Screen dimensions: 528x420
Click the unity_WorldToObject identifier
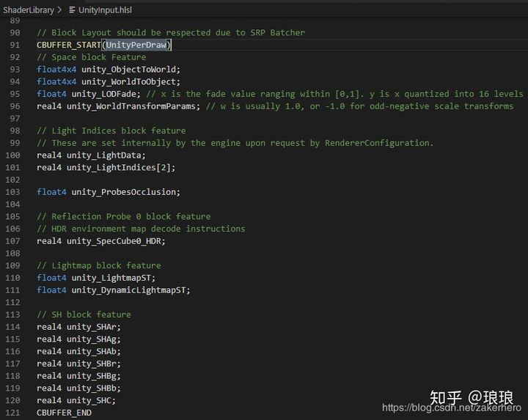pyautogui.click(x=130, y=81)
